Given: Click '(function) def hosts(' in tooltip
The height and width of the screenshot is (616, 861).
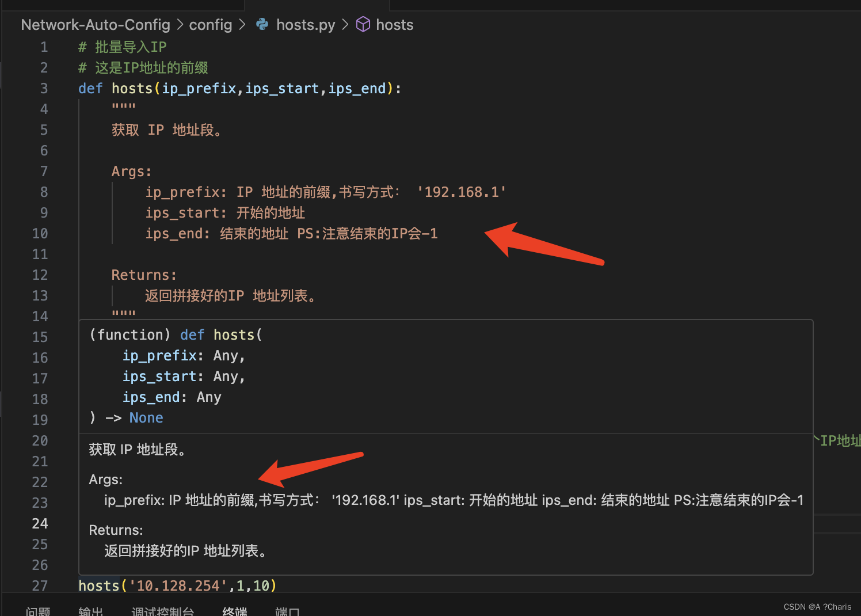Looking at the screenshot, I should pyautogui.click(x=176, y=335).
